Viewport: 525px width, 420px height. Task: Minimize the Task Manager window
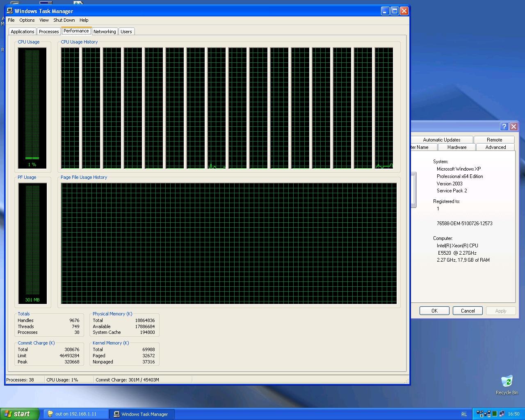pyautogui.click(x=385, y=11)
